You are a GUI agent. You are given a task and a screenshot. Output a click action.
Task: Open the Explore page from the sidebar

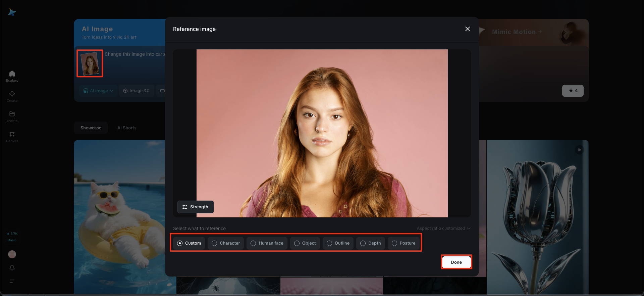pos(12,76)
